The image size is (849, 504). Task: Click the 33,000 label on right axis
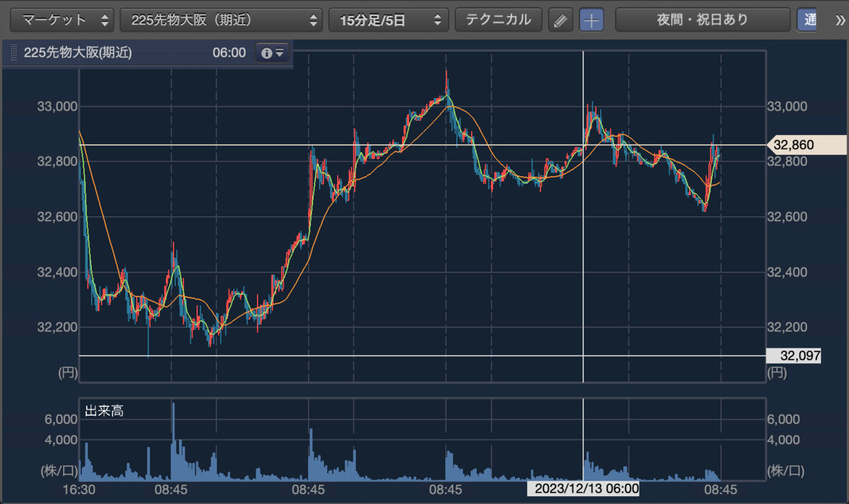[787, 106]
